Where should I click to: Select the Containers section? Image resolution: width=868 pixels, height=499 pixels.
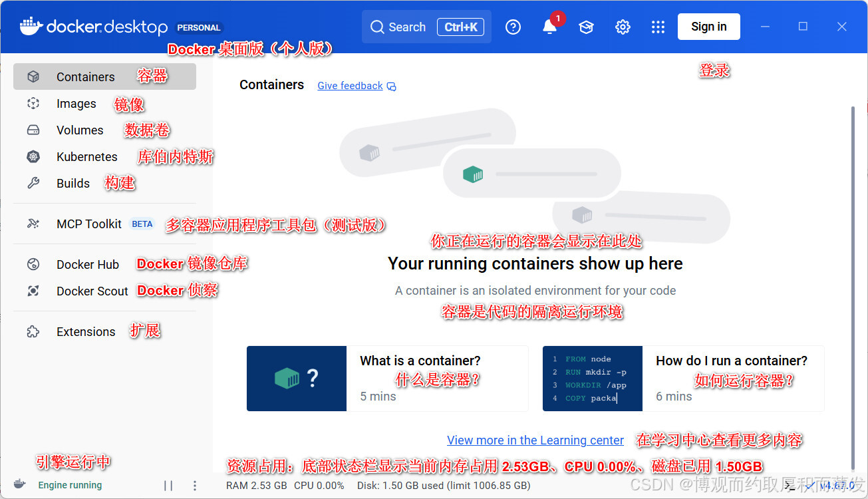tap(85, 77)
